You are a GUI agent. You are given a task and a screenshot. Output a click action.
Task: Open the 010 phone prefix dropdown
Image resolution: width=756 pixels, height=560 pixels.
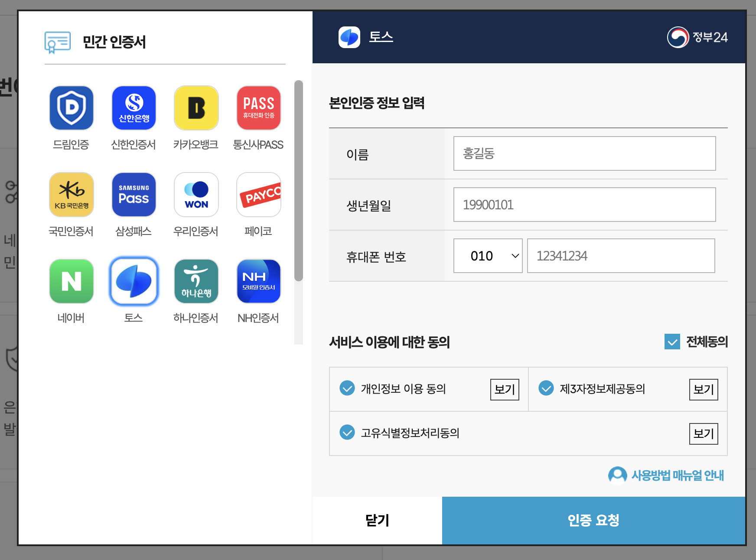click(x=488, y=256)
